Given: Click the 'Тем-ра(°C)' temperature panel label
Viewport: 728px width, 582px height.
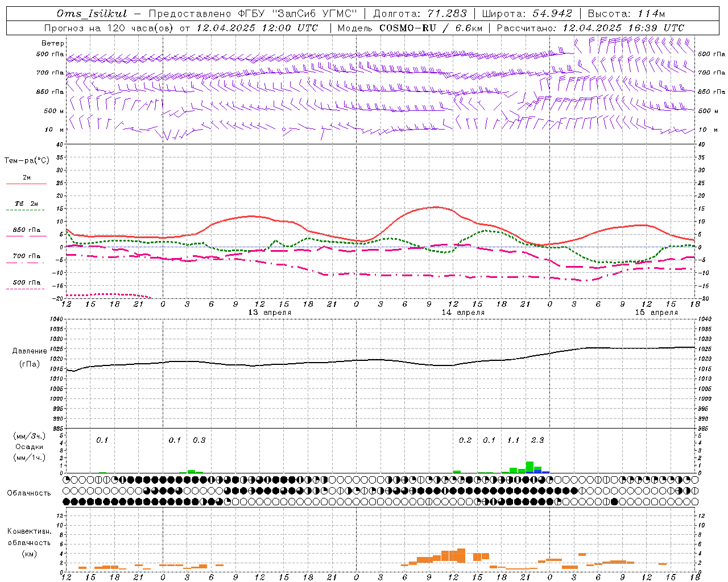Looking at the screenshot, I should (27, 161).
